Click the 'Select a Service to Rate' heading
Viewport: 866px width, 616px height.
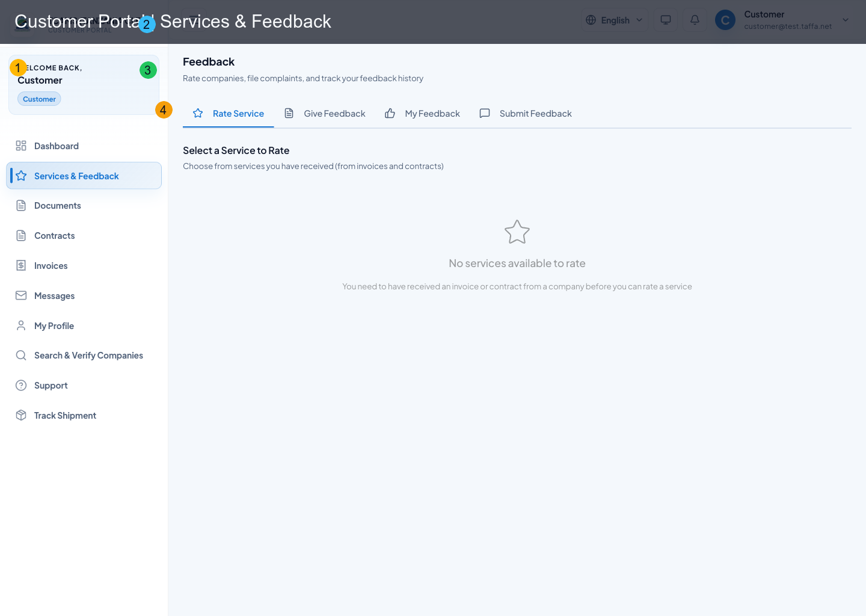pyautogui.click(x=236, y=150)
